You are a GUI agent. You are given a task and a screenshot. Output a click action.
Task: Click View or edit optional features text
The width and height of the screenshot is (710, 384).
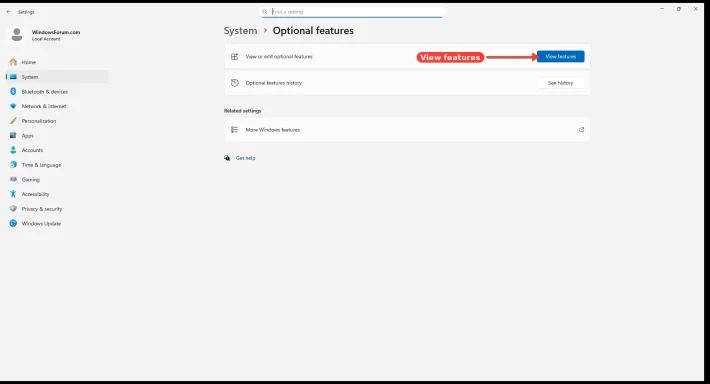(279, 57)
